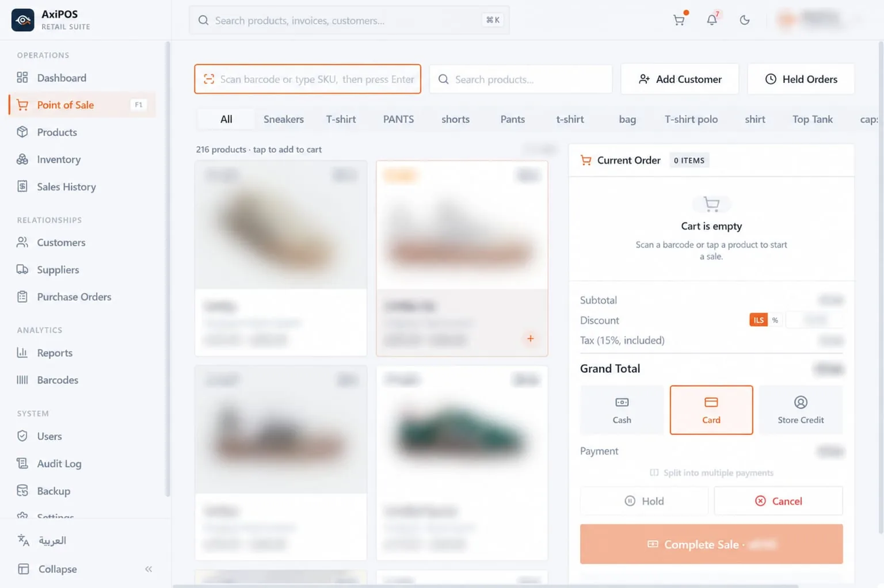This screenshot has height=588, width=884.
Task: Open notifications bell with badge
Action: point(712,20)
